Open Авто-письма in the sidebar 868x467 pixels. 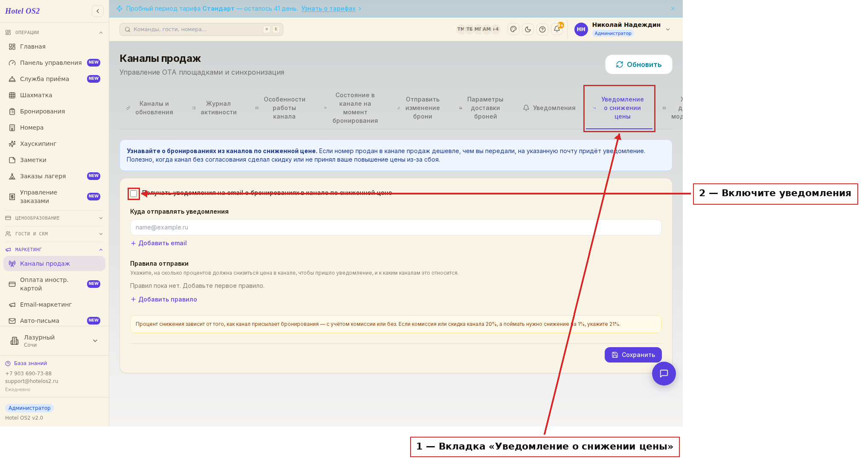coord(54,321)
